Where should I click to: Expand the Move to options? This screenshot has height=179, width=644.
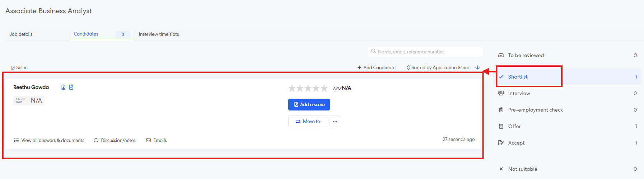pyautogui.click(x=308, y=121)
